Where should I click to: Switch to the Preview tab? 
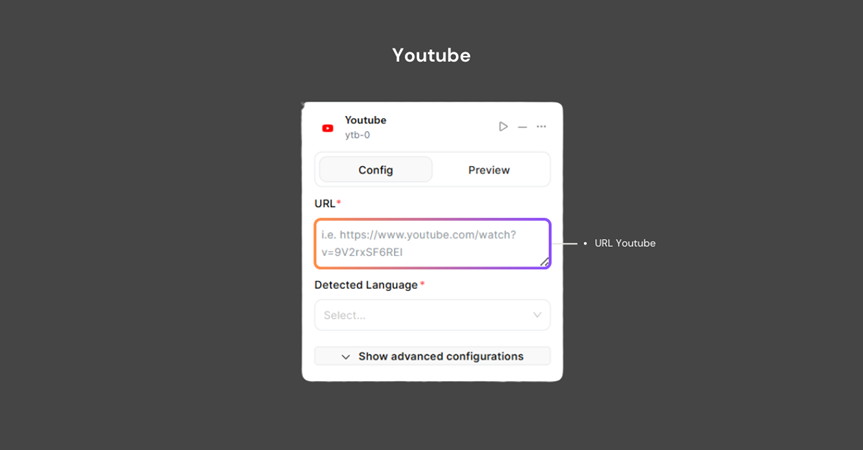[x=489, y=170]
